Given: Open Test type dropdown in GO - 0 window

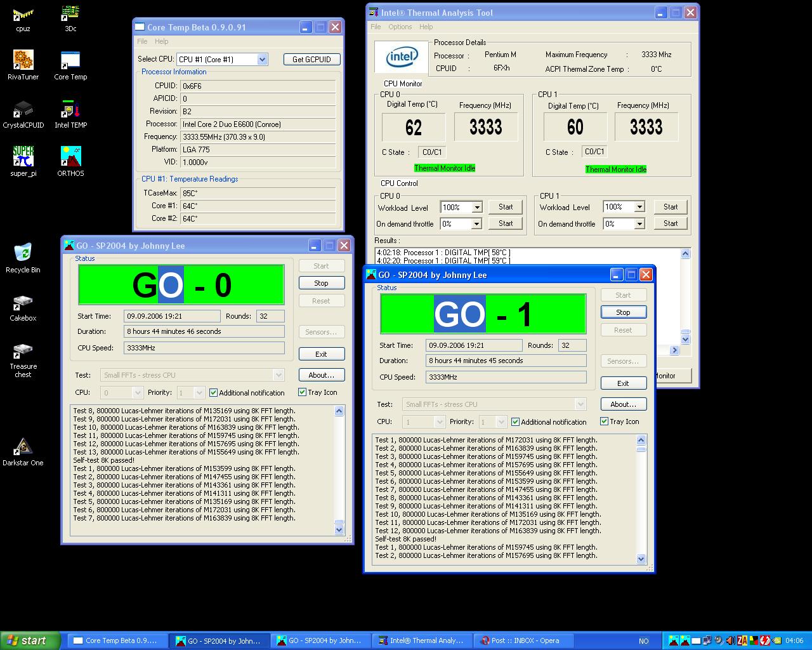Looking at the screenshot, I should [278, 375].
